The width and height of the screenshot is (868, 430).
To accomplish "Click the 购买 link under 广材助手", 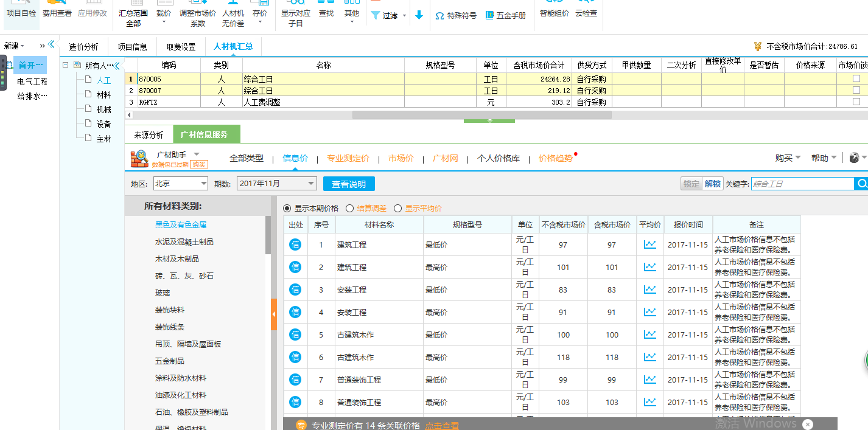I will (198, 164).
